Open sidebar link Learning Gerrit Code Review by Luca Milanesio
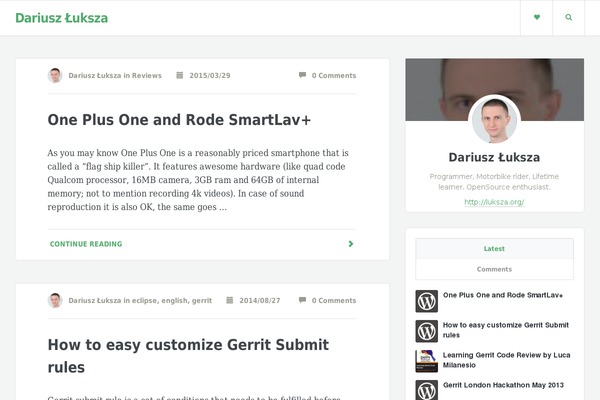600x400 pixels. (507, 360)
